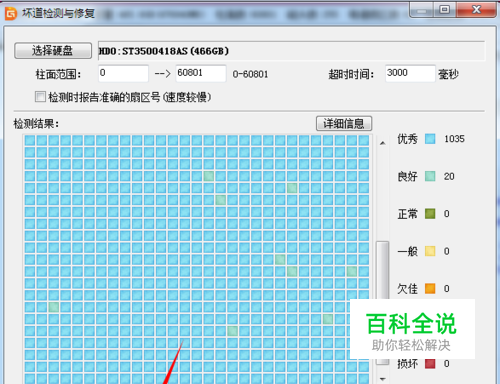Viewport: 500px width, 384px height.
Task: Close the 坏道检测与修复 window
Action: coord(476,10)
